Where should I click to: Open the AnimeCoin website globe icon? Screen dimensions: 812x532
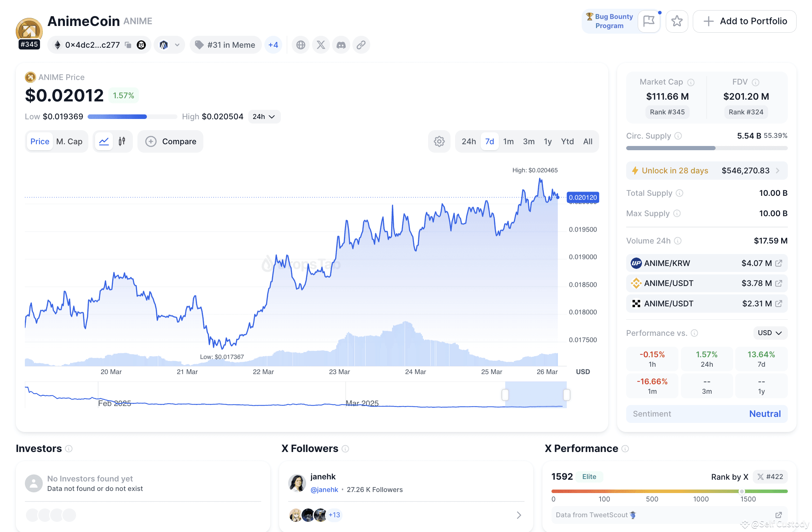[301, 45]
